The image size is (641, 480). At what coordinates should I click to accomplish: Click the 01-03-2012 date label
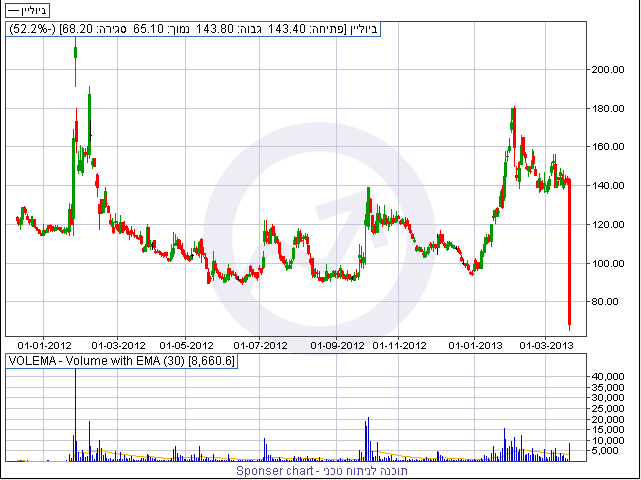119,345
